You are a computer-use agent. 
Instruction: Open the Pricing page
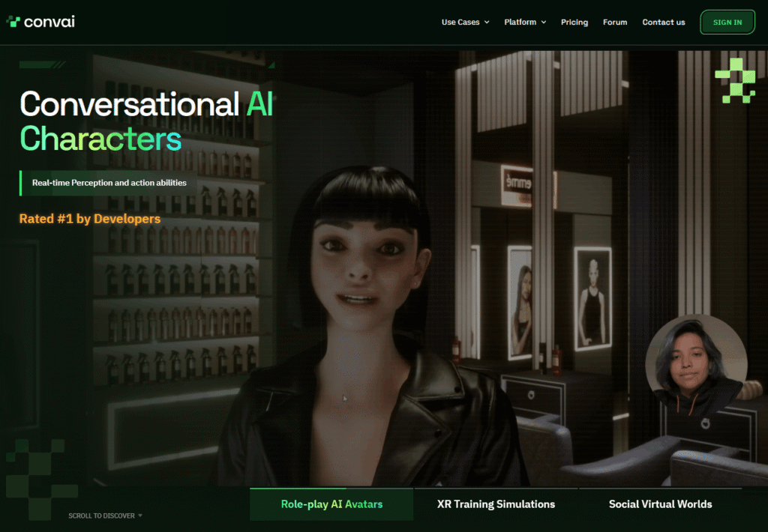tap(574, 22)
